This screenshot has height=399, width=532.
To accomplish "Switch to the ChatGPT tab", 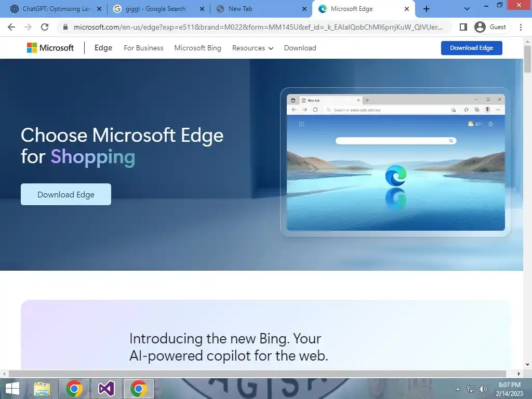I will pyautogui.click(x=51, y=9).
